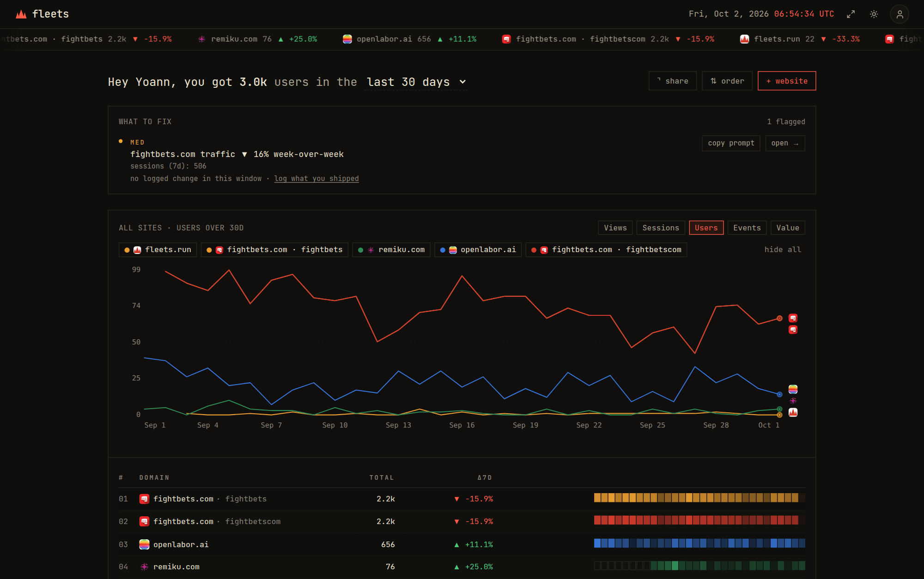Switch chart to Views tab
924x579 pixels.
pos(615,228)
